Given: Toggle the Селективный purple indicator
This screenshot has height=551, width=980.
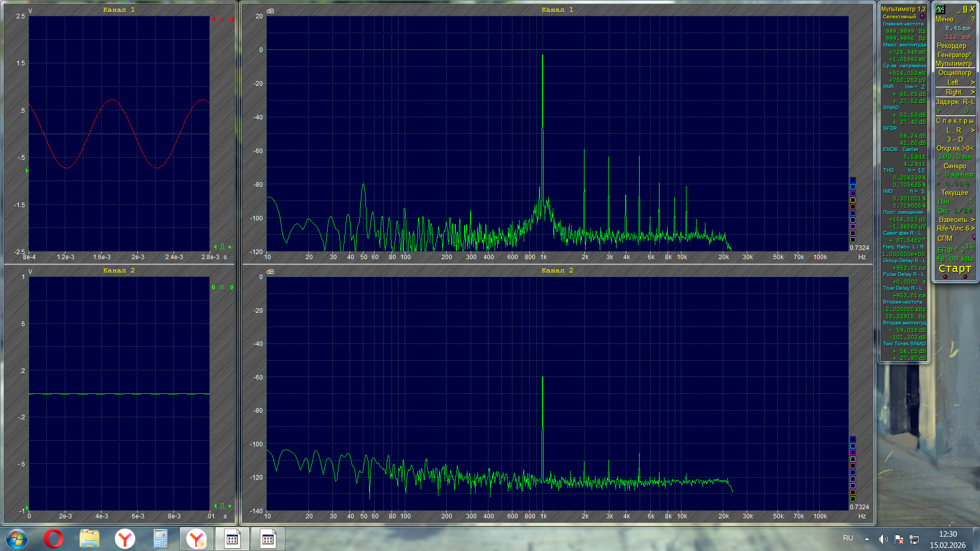Looking at the screenshot, I should tap(923, 16).
